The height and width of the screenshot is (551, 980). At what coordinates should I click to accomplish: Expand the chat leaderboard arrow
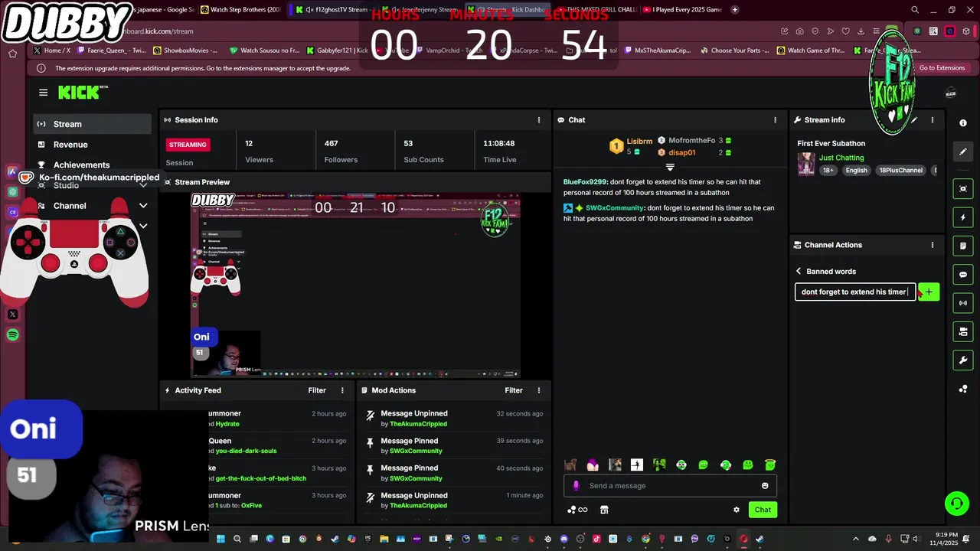(670, 167)
